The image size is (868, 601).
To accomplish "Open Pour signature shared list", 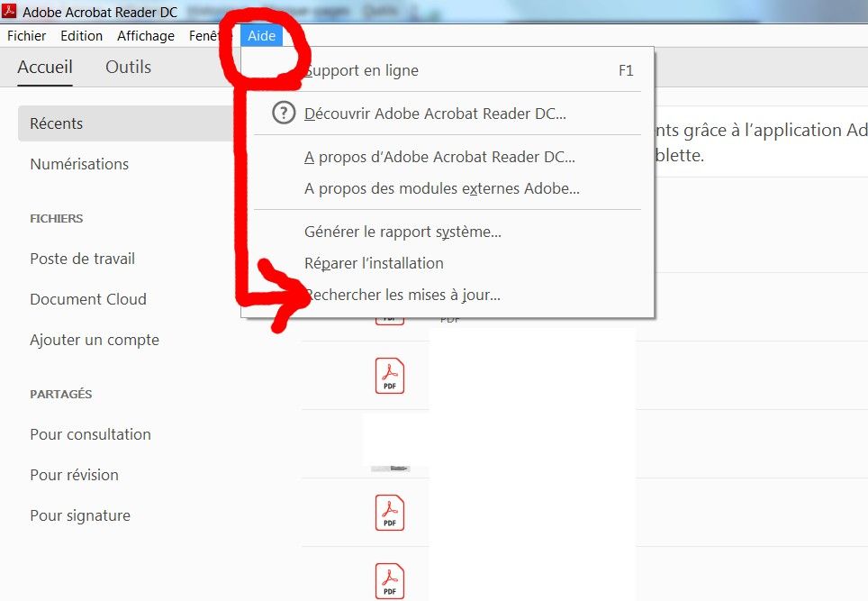I will coord(80,515).
